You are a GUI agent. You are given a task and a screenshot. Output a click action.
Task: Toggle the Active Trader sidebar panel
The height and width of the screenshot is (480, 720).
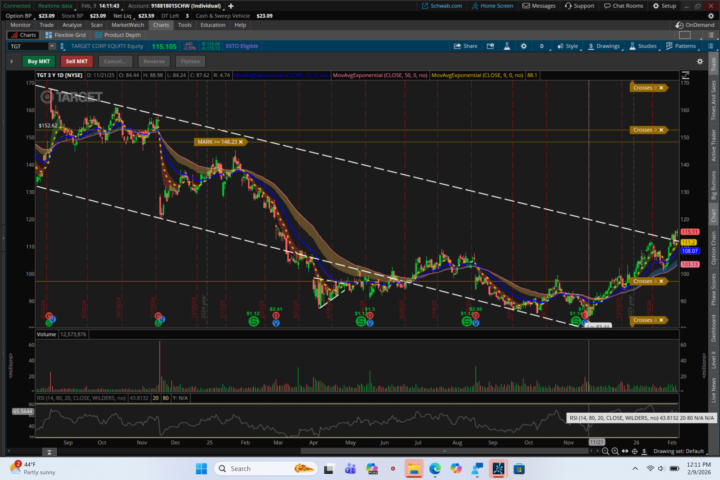(x=714, y=145)
